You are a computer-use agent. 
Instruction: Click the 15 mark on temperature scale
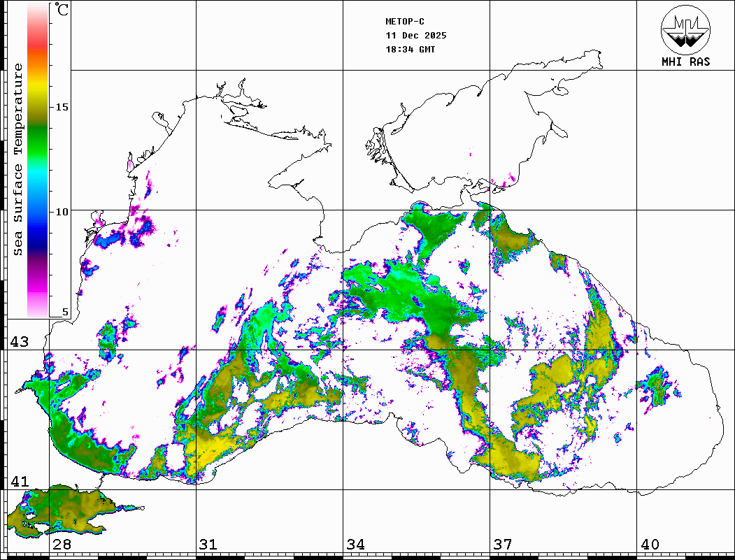(62, 107)
